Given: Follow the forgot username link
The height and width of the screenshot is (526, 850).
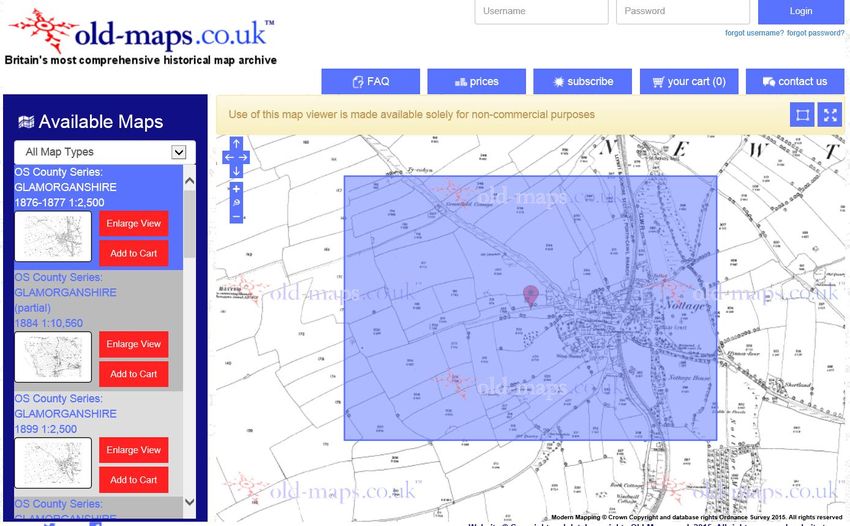Looking at the screenshot, I should click(x=754, y=33).
